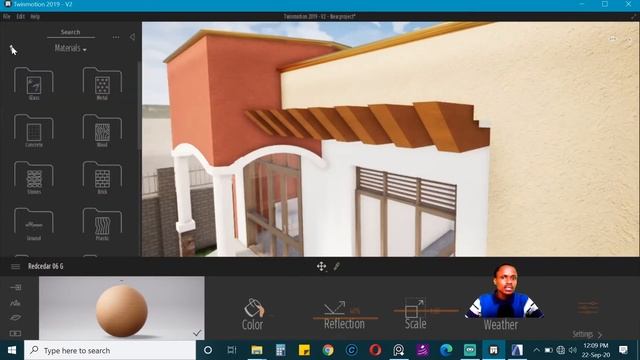
Task: Open Calculator from the taskbar
Action: click(x=280, y=350)
